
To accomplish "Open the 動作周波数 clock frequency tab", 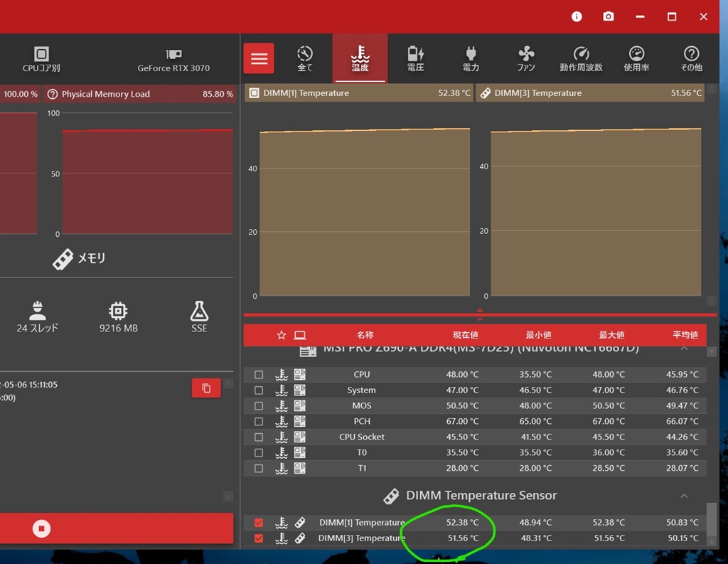I will click(581, 58).
